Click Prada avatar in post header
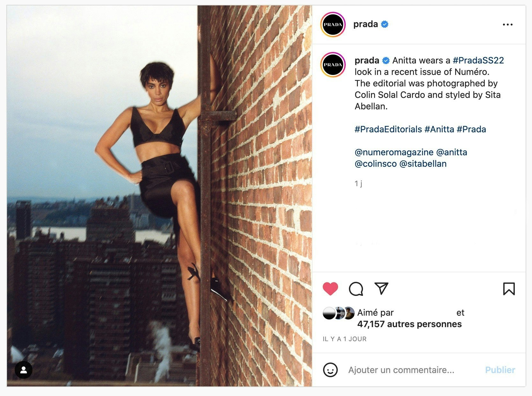This screenshot has width=532, height=396. click(x=333, y=25)
